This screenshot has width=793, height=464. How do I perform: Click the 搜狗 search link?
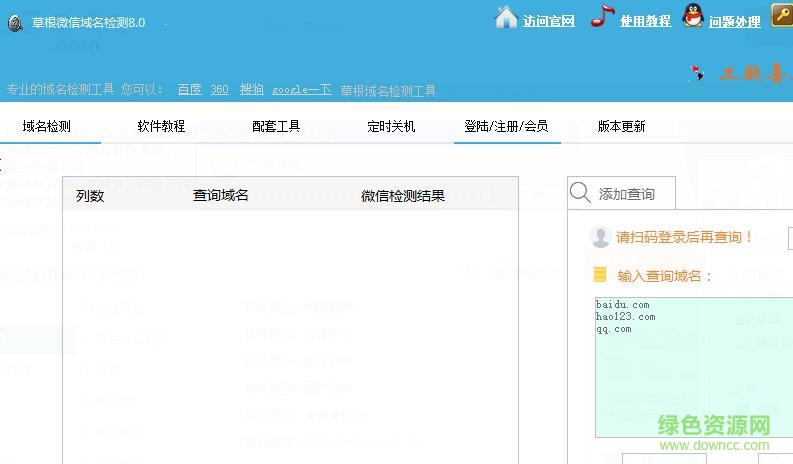pos(251,90)
